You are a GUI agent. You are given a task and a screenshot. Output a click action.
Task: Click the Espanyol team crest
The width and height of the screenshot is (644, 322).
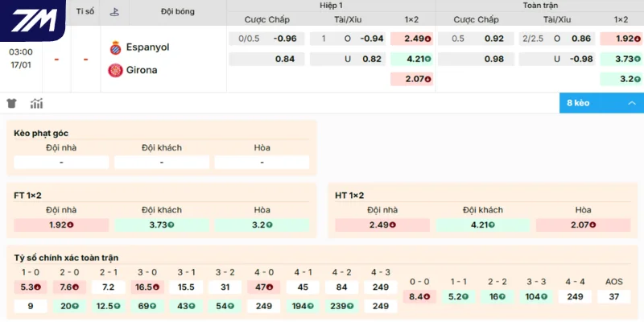[x=115, y=47]
